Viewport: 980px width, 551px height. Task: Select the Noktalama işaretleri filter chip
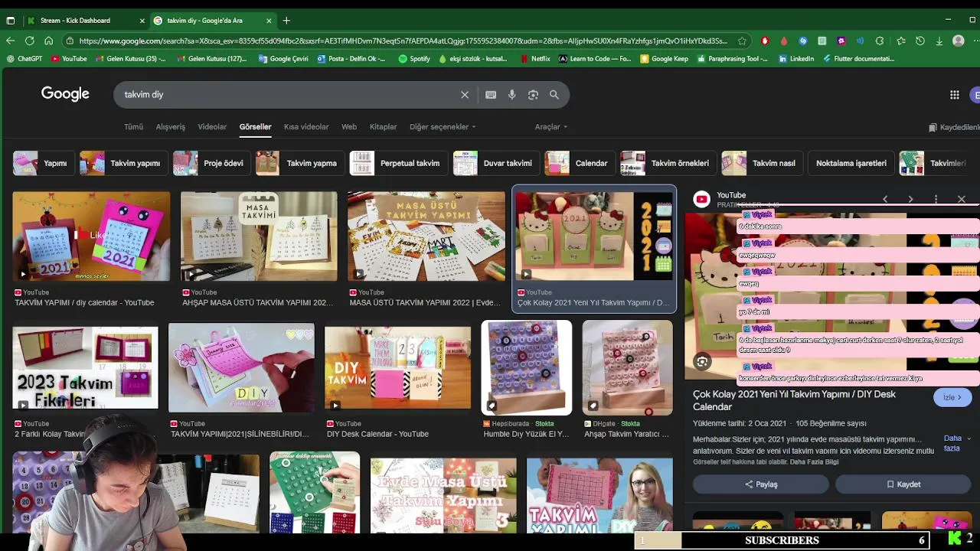click(x=851, y=163)
